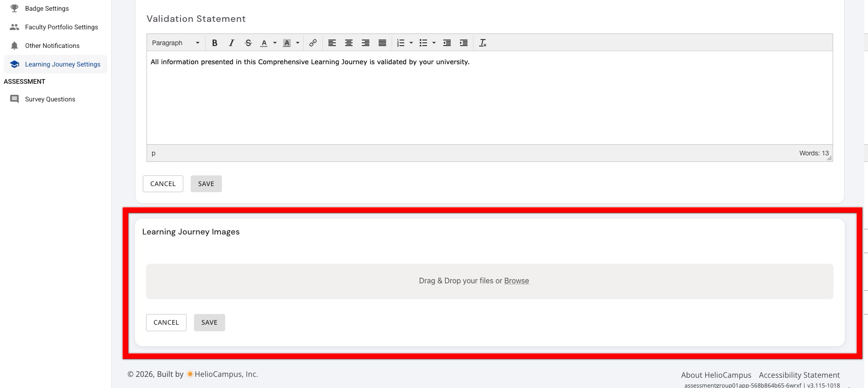
Task: Toggle bold formatting in the editor toolbar
Action: coord(214,43)
